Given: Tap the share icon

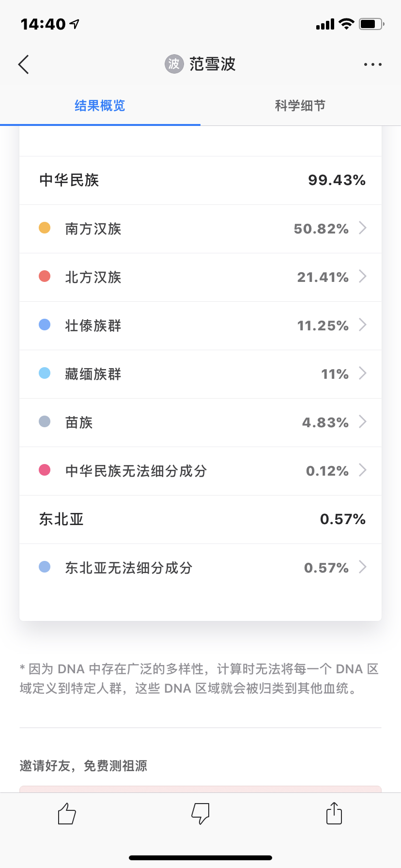Looking at the screenshot, I should click(334, 813).
